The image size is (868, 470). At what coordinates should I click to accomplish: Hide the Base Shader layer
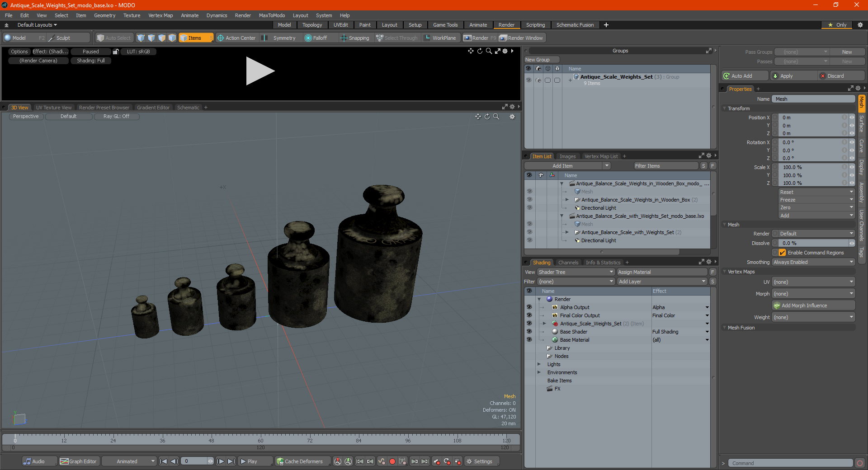pos(529,332)
